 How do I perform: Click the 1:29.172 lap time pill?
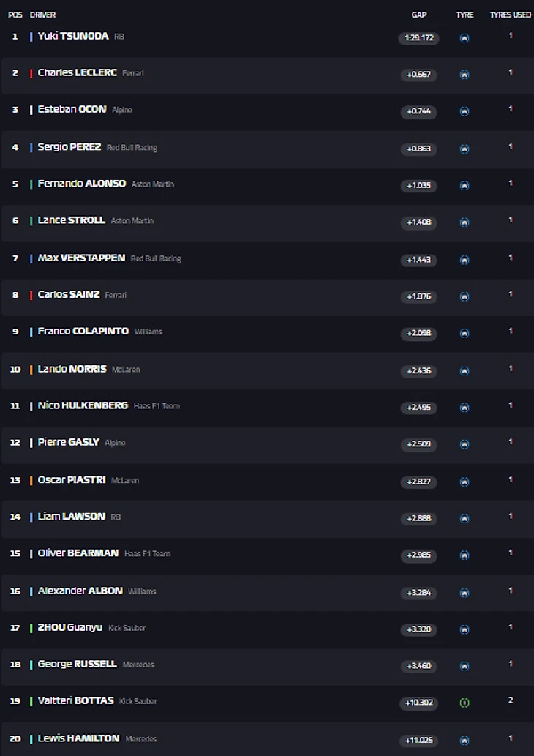[x=419, y=38]
